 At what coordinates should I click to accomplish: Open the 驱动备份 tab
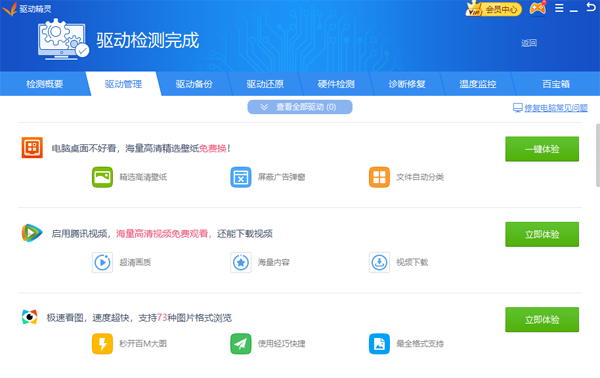click(194, 84)
